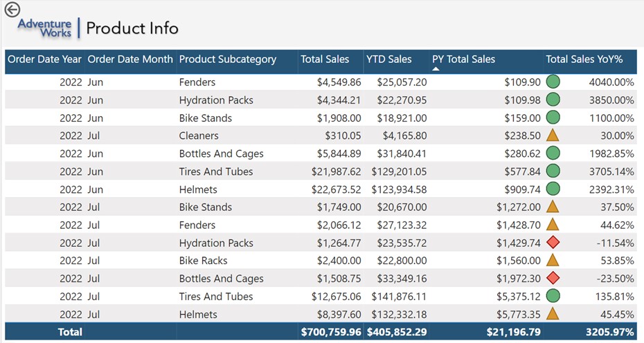Sort by the Order Date Month column header
644x343 pixels.
[x=130, y=59]
